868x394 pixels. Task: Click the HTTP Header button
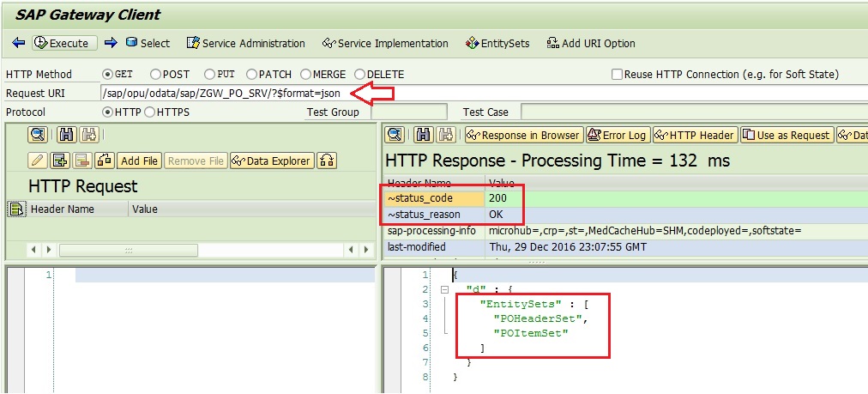696,135
